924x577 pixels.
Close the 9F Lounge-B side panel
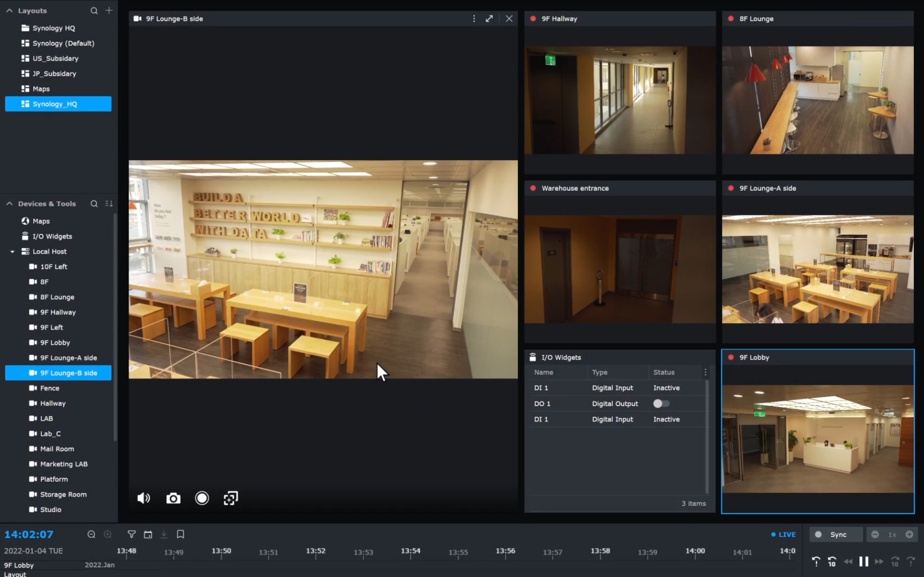click(509, 19)
